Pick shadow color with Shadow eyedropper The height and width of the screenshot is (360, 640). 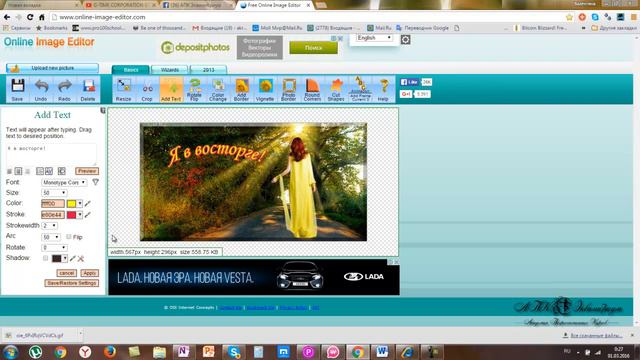pos(73,258)
